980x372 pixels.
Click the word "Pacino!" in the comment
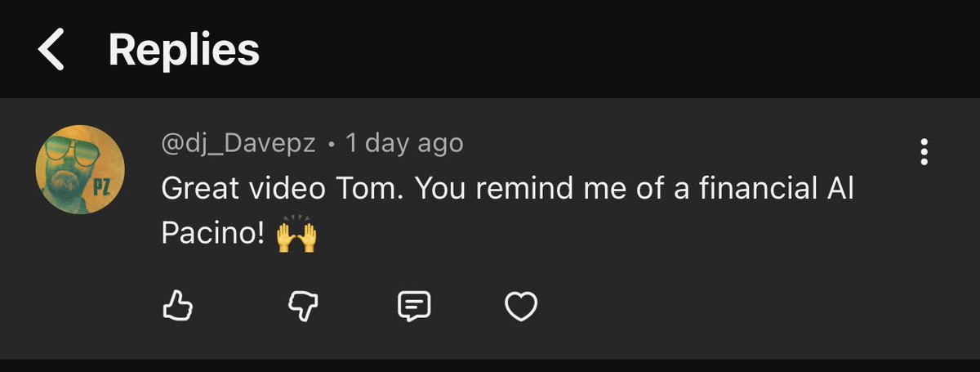coord(212,235)
